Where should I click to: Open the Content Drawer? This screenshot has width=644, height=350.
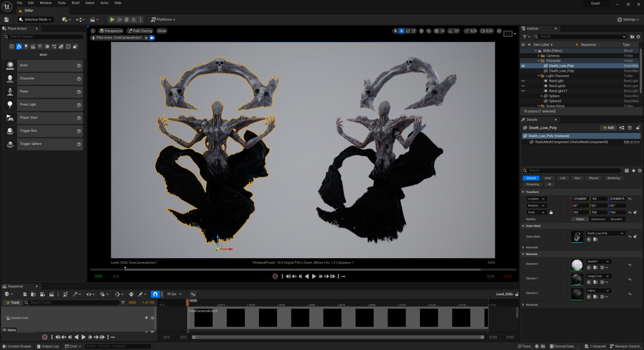(x=17, y=346)
